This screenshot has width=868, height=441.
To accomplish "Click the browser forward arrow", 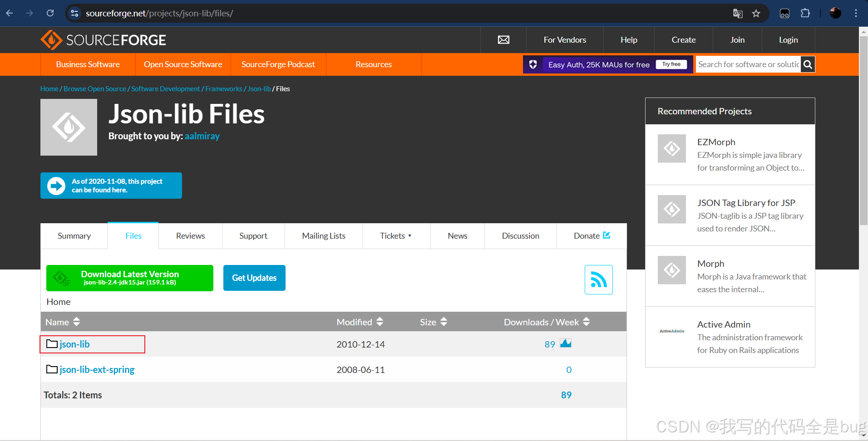I will pyautogui.click(x=30, y=13).
